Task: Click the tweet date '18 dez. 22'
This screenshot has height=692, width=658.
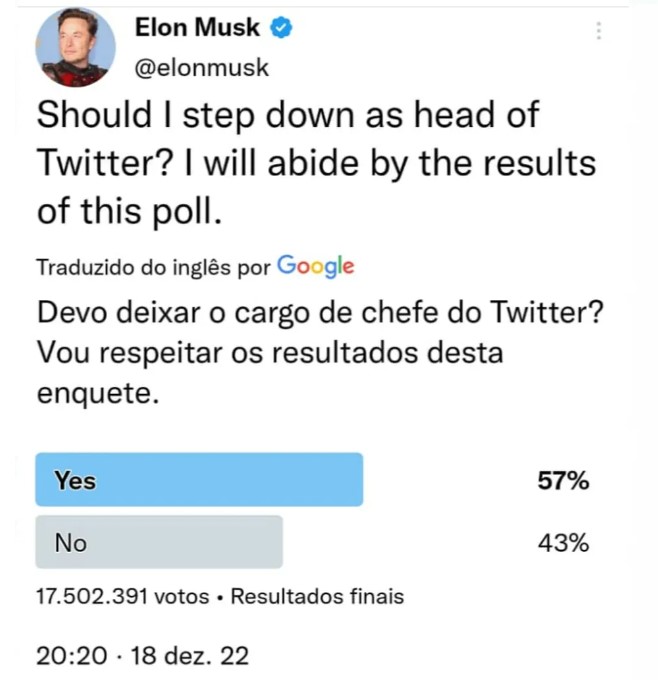Action: [x=188, y=656]
